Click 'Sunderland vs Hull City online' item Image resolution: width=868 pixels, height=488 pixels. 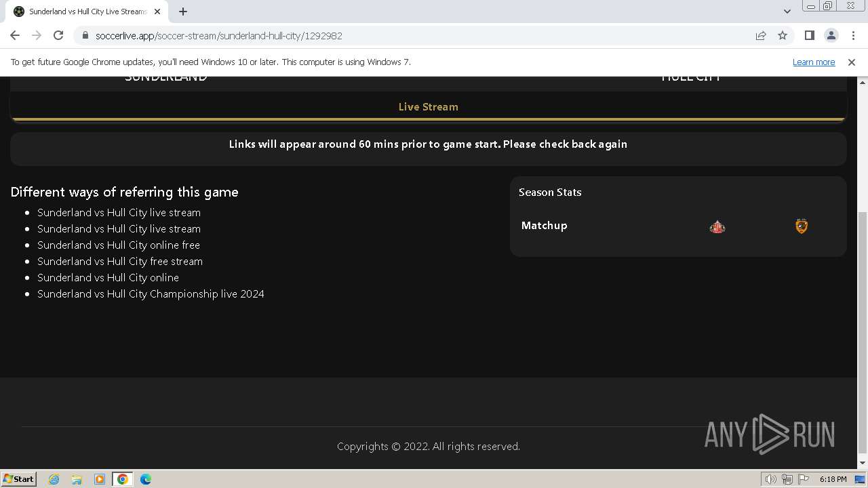click(x=108, y=278)
